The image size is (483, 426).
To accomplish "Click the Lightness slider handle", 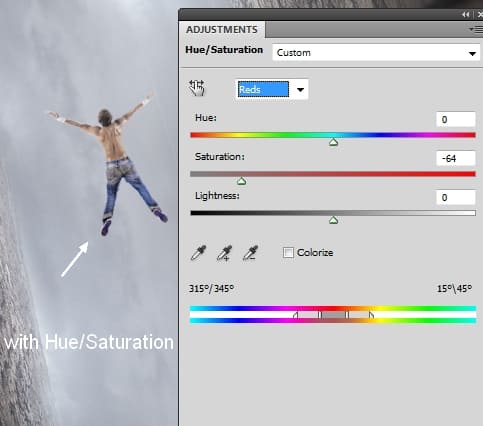I will 333,220.
